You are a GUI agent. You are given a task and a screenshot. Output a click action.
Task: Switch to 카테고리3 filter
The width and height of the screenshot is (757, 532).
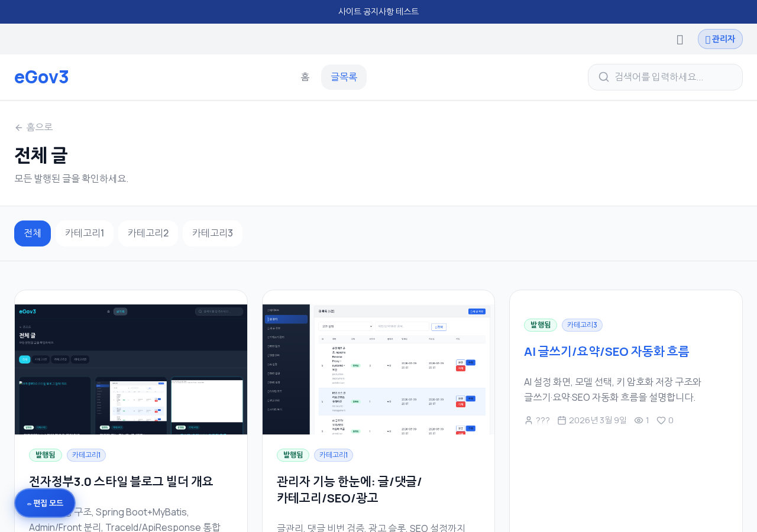(212, 233)
